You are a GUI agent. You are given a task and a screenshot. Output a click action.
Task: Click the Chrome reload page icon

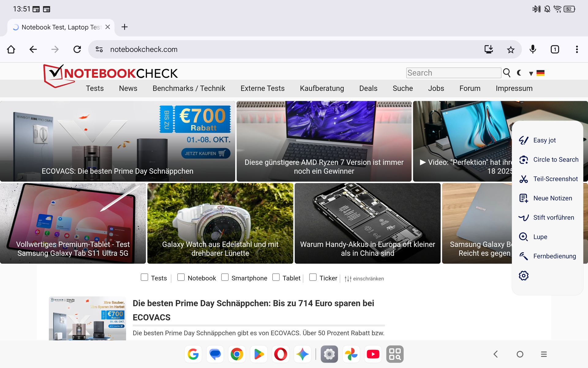click(77, 49)
